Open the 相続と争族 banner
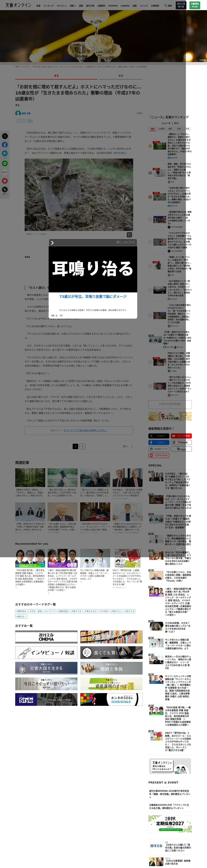The width and height of the screenshot is (207, 868). coord(111,668)
